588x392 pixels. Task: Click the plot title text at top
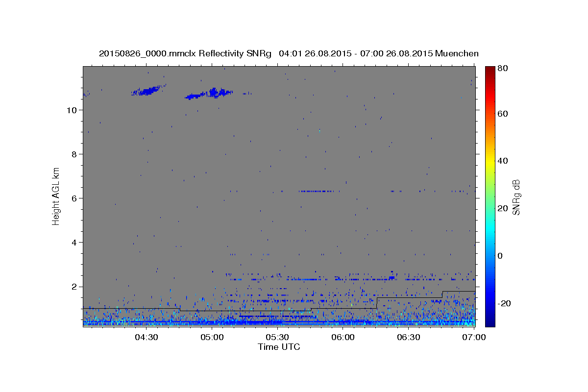pyautogui.click(x=289, y=53)
